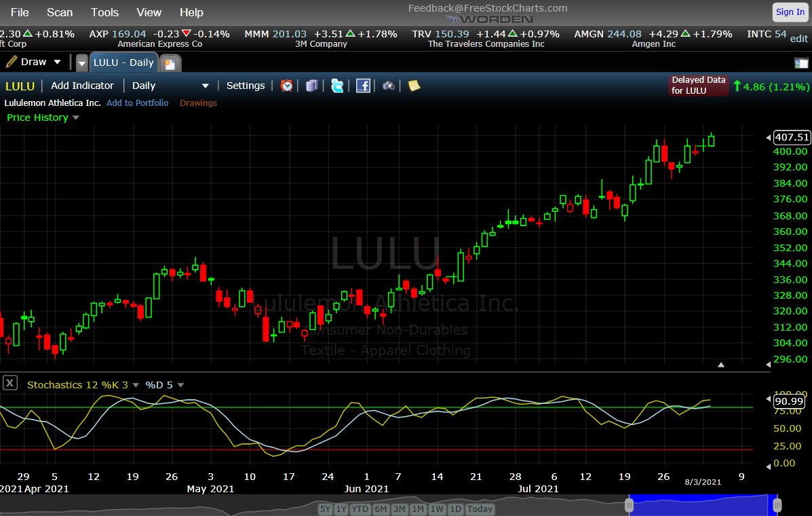Click the arrow beside stochastics 0.00 level
812x516 pixels.
click(x=768, y=466)
